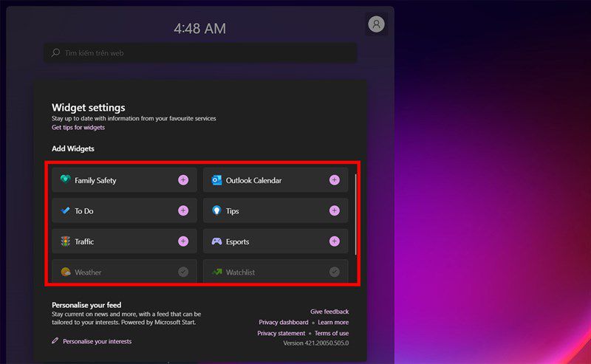Add the To Do widget with plus button
Viewport: 591px width, 364px height.
click(x=183, y=210)
